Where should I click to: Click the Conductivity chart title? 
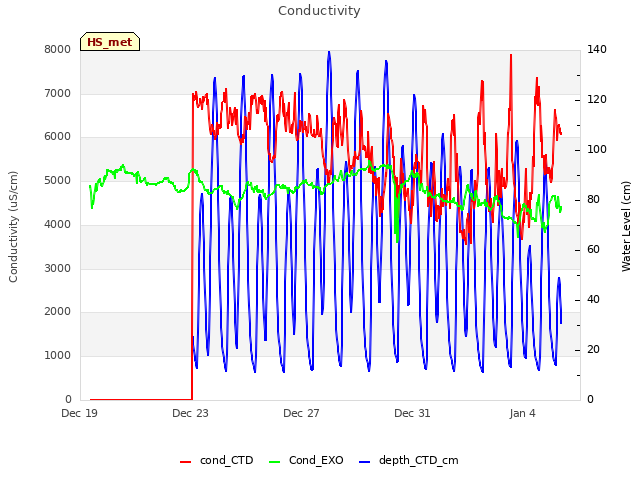319,11
